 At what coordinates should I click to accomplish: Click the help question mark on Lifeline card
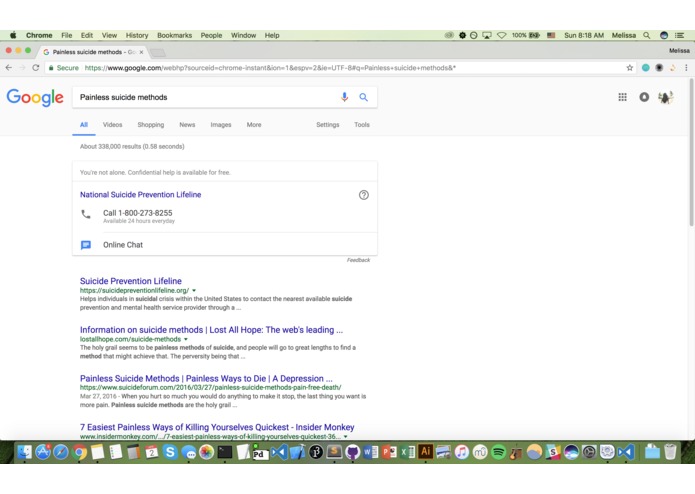click(363, 195)
